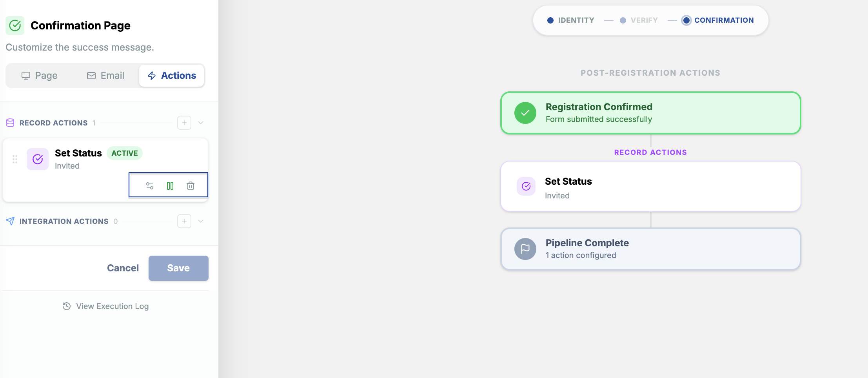Open View Execution Log link
868x378 pixels.
click(x=105, y=306)
